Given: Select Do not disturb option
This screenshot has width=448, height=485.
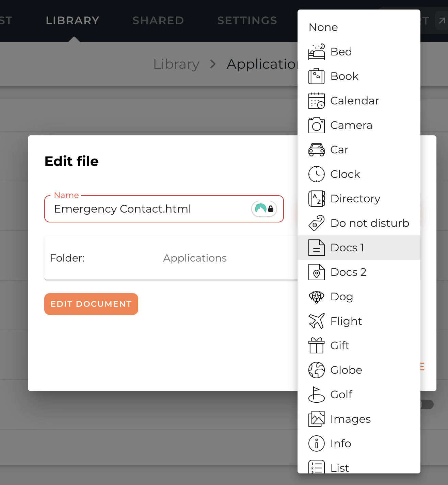Looking at the screenshot, I should (369, 223).
